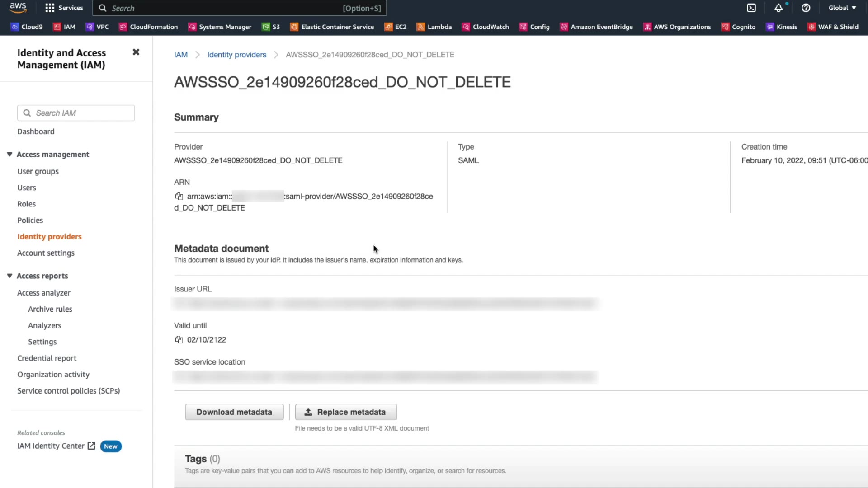This screenshot has height=488, width=868.
Task: Follow the Identity providers breadcrumb link
Action: point(236,55)
